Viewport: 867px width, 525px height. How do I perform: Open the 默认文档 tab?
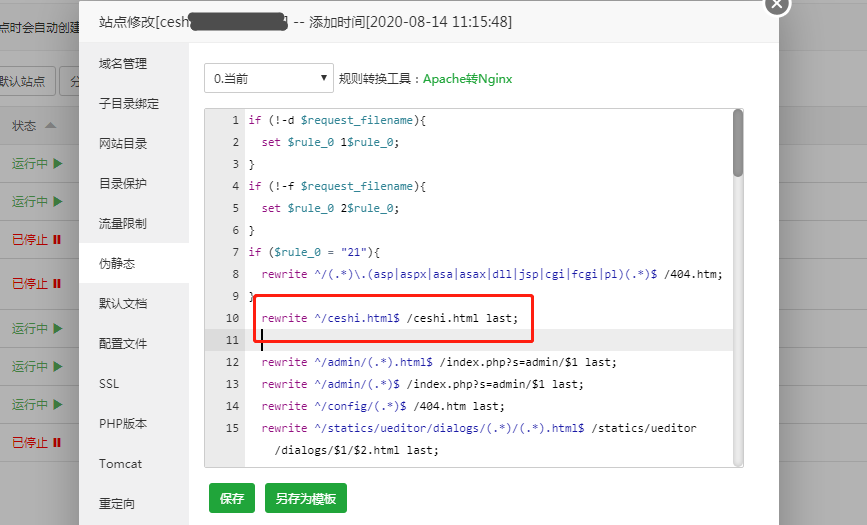pyautogui.click(x=123, y=303)
